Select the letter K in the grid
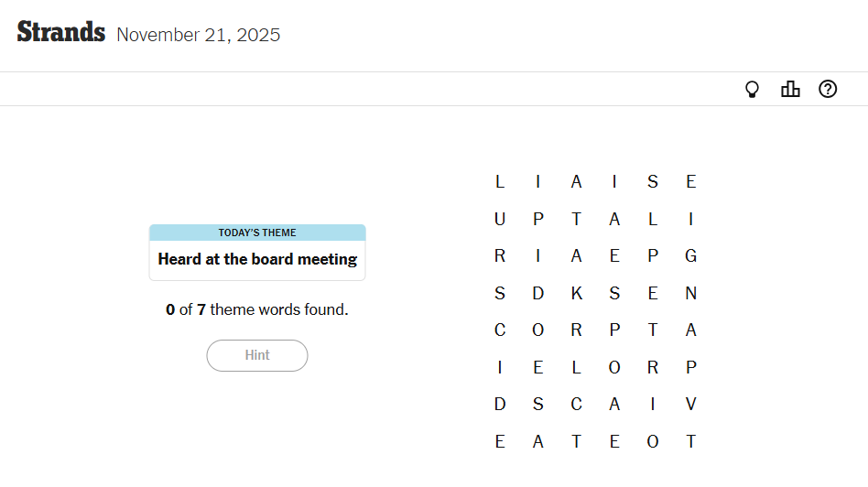Viewport: 868px width, 487px height. [577, 293]
